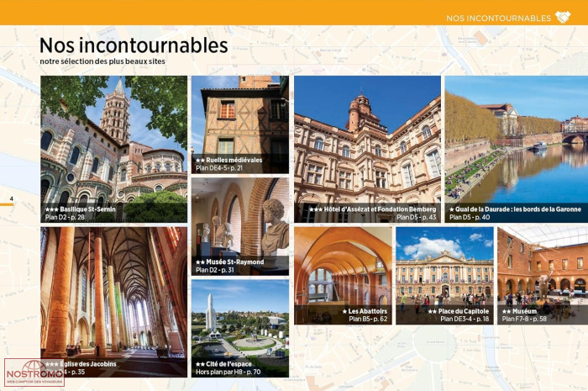The height and width of the screenshot is (391, 588).
Task: Click the handshake icon in orange header
Action: [563, 18]
